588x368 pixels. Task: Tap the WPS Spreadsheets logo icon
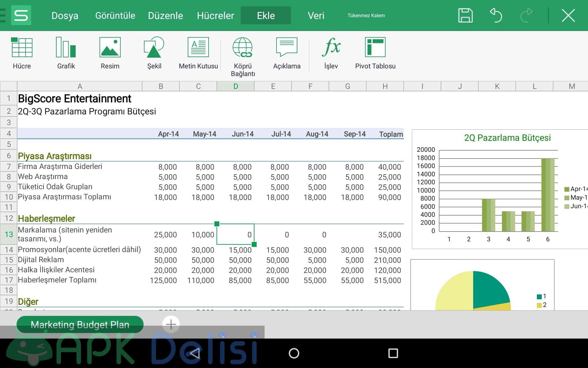[x=21, y=15]
